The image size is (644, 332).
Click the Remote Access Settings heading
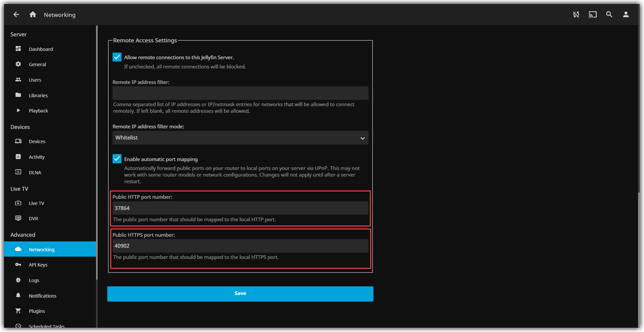tap(145, 40)
